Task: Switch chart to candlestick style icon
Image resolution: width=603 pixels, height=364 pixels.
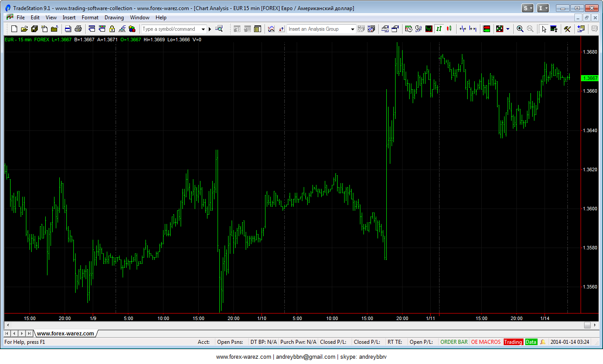Action: pos(449,29)
